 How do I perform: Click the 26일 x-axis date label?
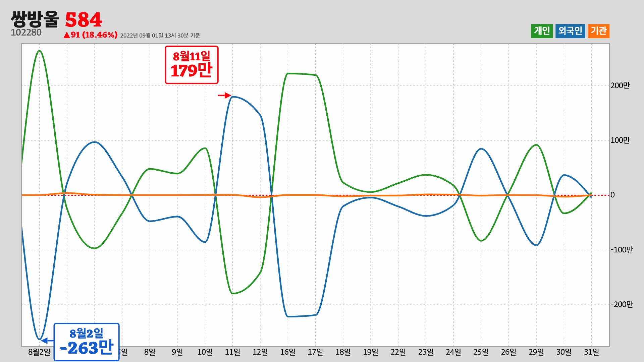pyautogui.click(x=508, y=352)
